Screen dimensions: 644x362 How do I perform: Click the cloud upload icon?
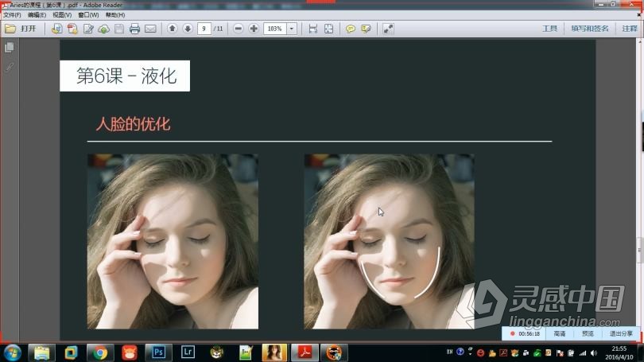tap(103, 29)
